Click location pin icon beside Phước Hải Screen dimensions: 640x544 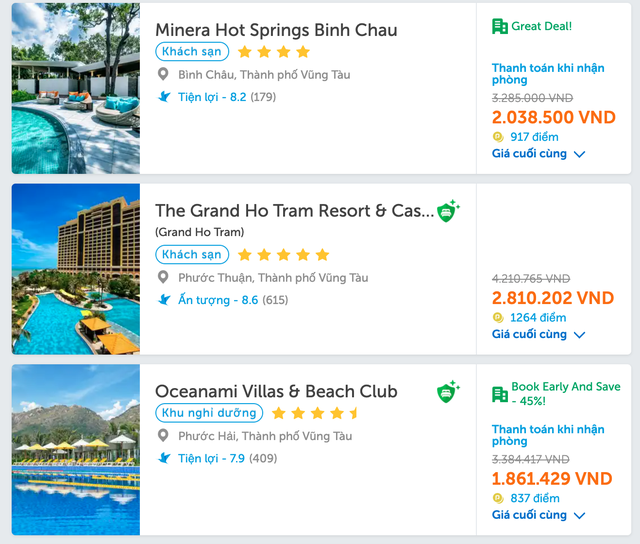[164, 436]
